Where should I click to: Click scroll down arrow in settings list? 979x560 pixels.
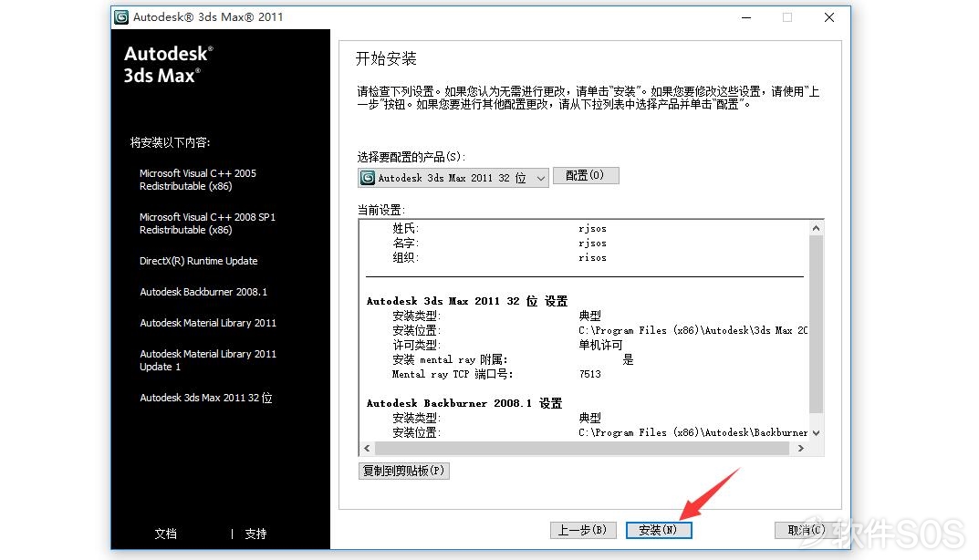(816, 432)
